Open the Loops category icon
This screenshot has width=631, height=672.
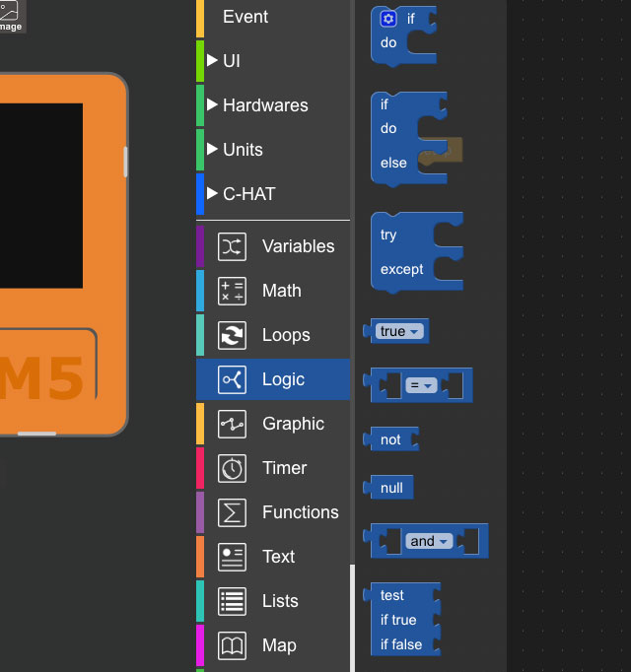(232, 335)
